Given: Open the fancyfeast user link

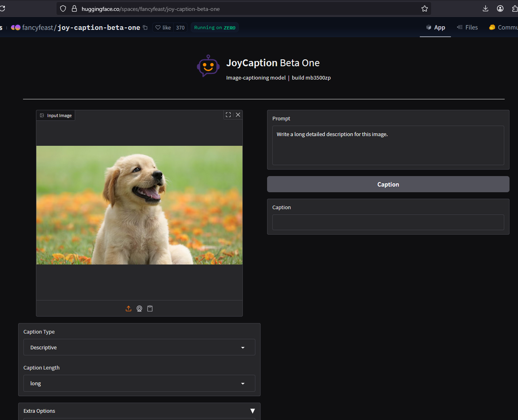Looking at the screenshot, I should click(38, 27).
